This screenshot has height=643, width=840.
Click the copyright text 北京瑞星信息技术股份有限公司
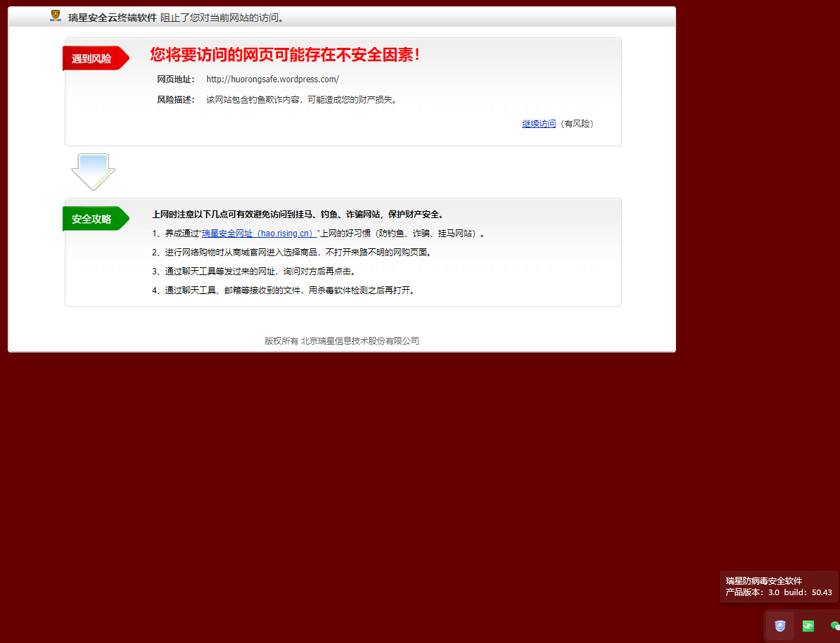click(x=342, y=340)
